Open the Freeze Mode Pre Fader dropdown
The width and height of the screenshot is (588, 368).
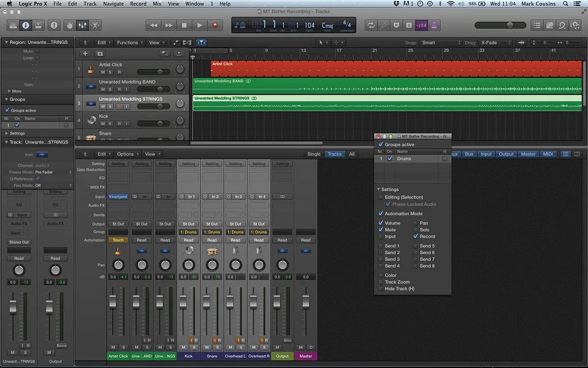point(54,172)
